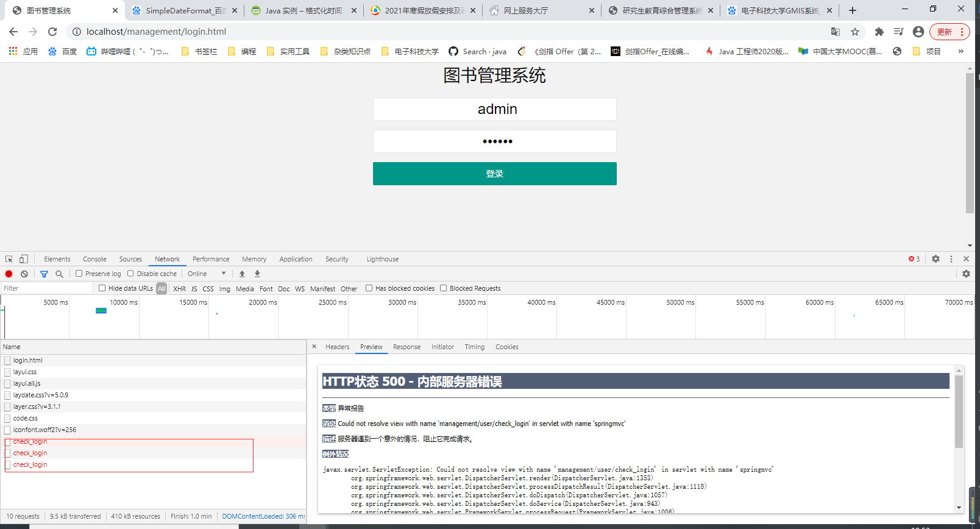Click the Preview pane vertical scrollbar

click(x=959, y=411)
